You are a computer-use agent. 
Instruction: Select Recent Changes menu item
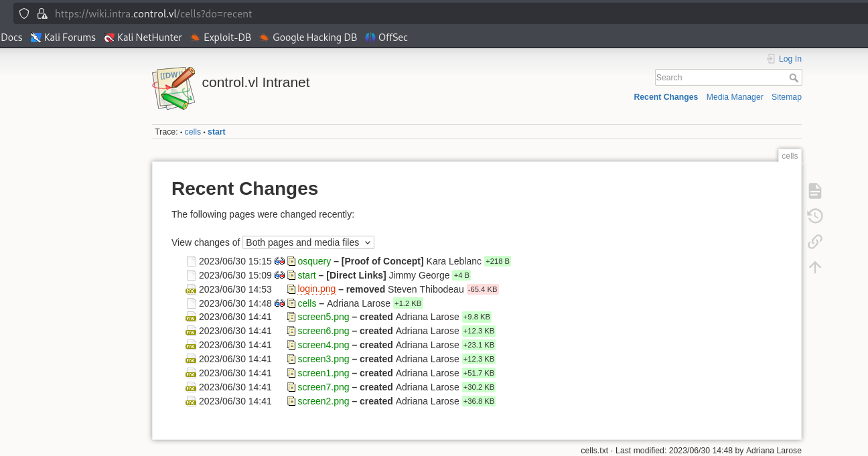pos(666,97)
